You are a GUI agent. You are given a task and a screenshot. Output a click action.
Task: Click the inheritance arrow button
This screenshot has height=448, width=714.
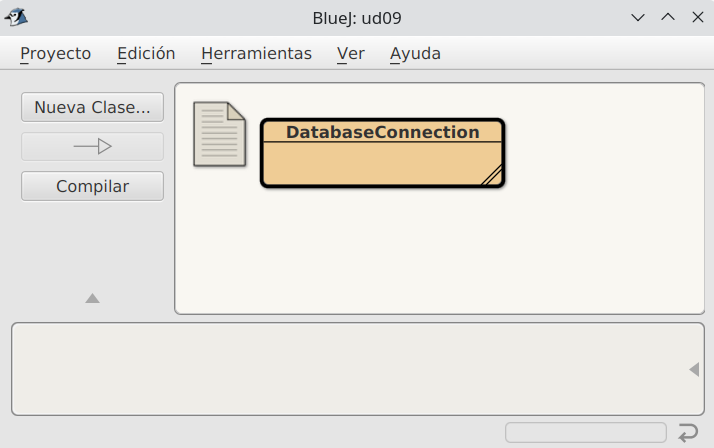92,147
